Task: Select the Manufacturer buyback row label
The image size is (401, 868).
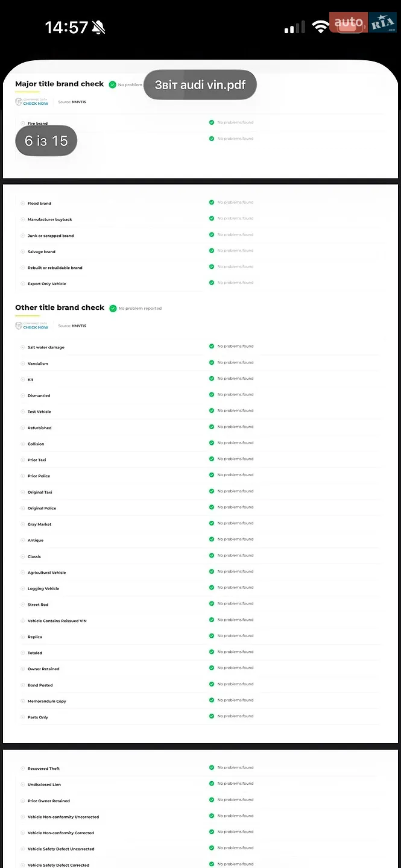Action: coord(49,219)
